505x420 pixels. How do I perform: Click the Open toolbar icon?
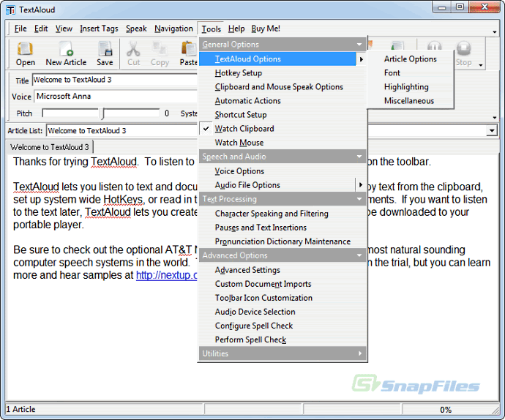pos(25,54)
